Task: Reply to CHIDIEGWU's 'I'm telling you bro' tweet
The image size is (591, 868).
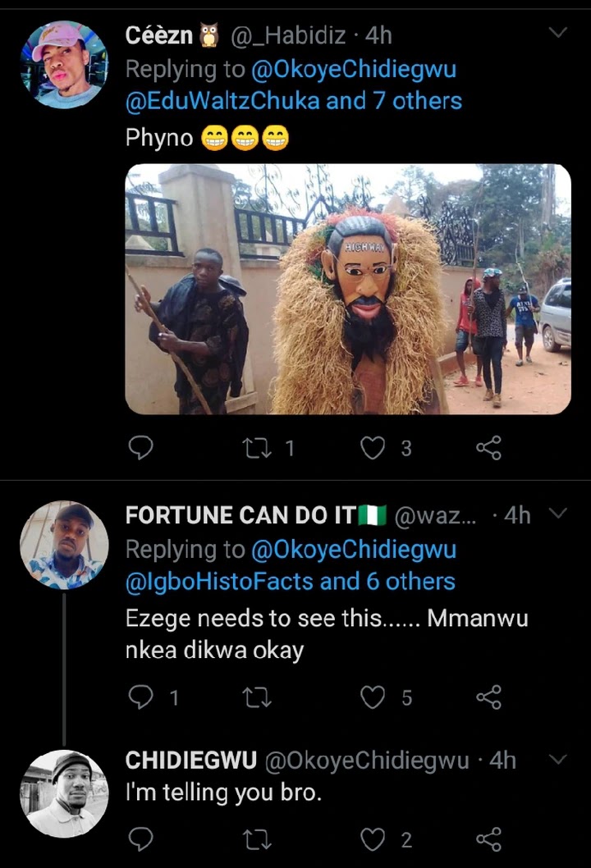Action: point(142,839)
